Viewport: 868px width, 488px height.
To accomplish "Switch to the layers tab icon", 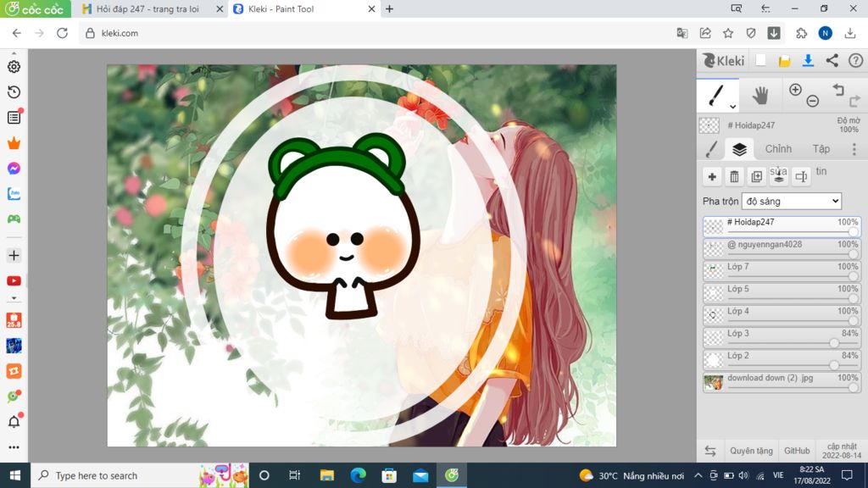I will click(x=739, y=149).
